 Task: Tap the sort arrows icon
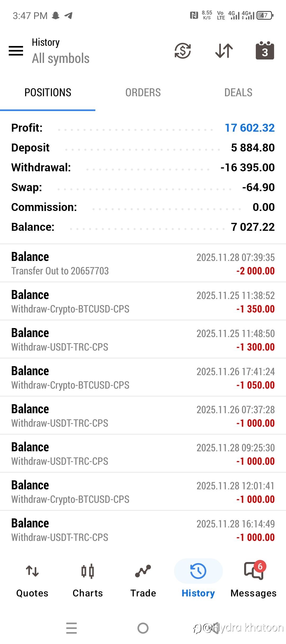pos(224,50)
